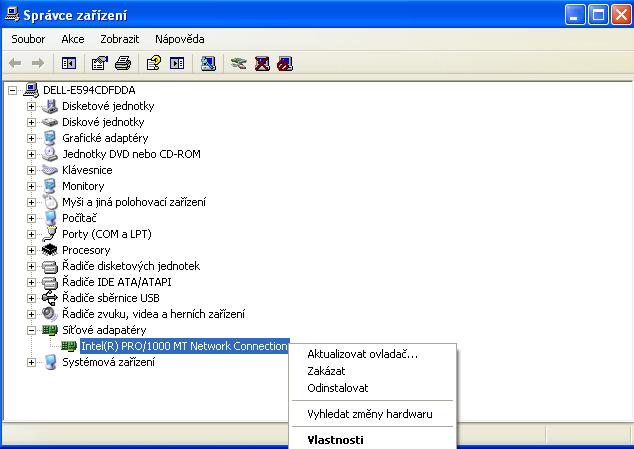634x449 pixels.
Task: Expand the Disketové jednotky node
Action: [x=31, y=106]
